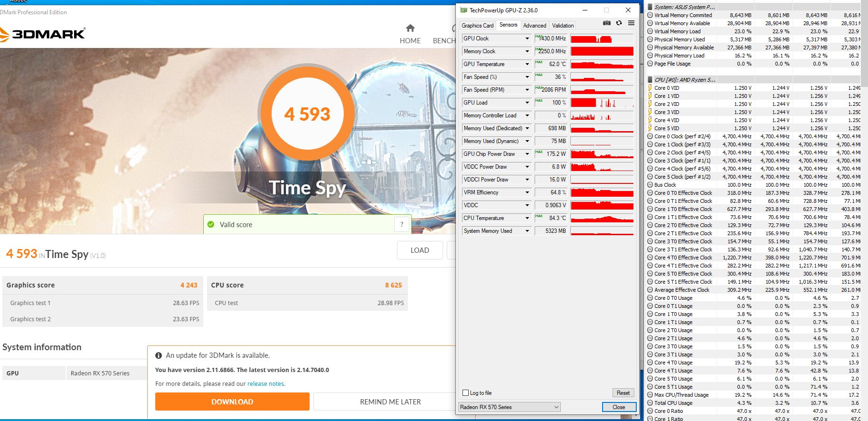Image resolution: width=868 pixels, height=421 pixels.
Task: Click the sensor icon beside Physical Memory Used
Action: 650,39
